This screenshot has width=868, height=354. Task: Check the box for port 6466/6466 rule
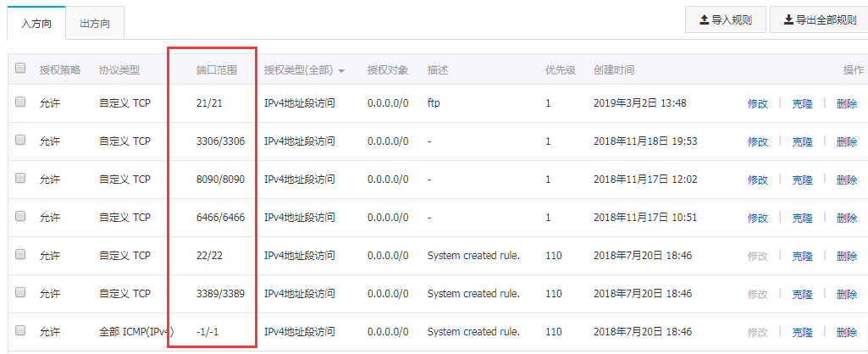click(20, 217)
